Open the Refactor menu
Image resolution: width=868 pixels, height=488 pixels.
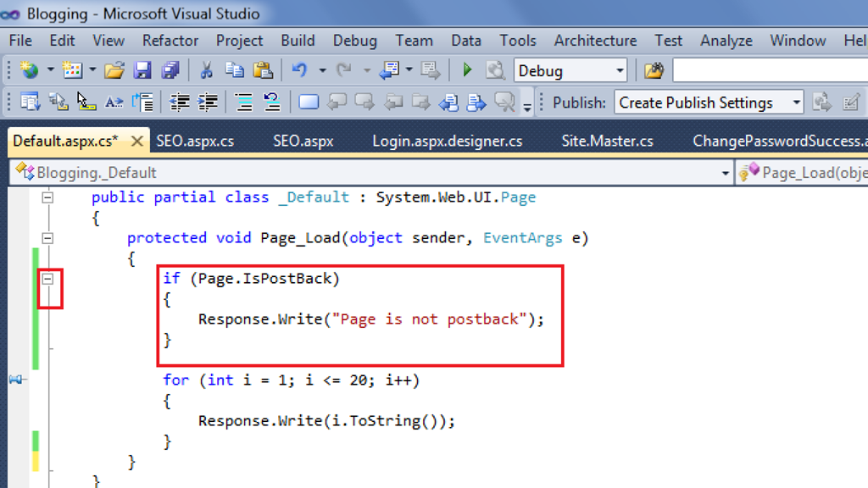(x=170, y=41)
